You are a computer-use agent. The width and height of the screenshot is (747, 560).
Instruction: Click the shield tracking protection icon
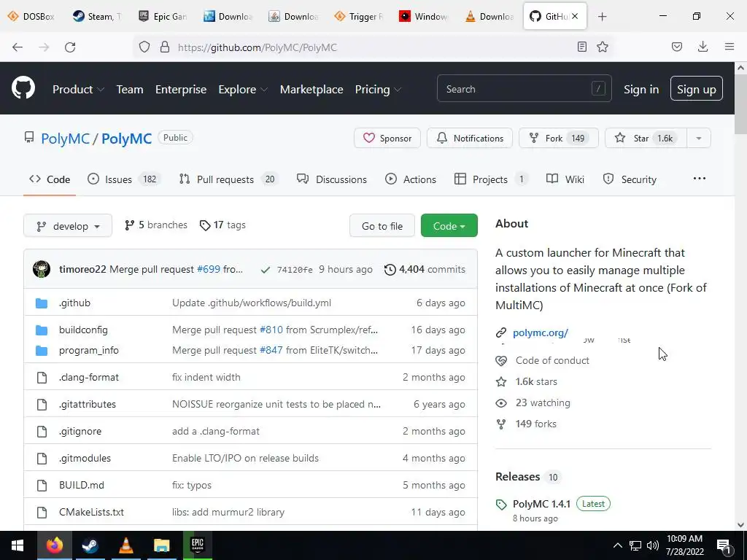click(144, 47)
